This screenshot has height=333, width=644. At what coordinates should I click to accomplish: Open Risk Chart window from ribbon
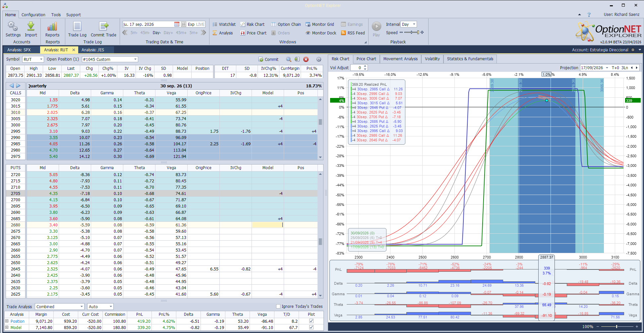pos(252,24)
